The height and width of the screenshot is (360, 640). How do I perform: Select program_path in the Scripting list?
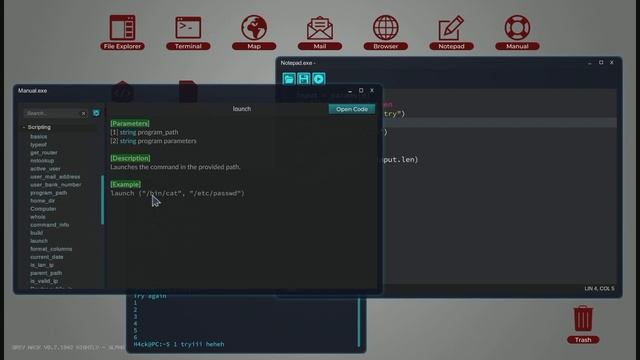[49, 193]
